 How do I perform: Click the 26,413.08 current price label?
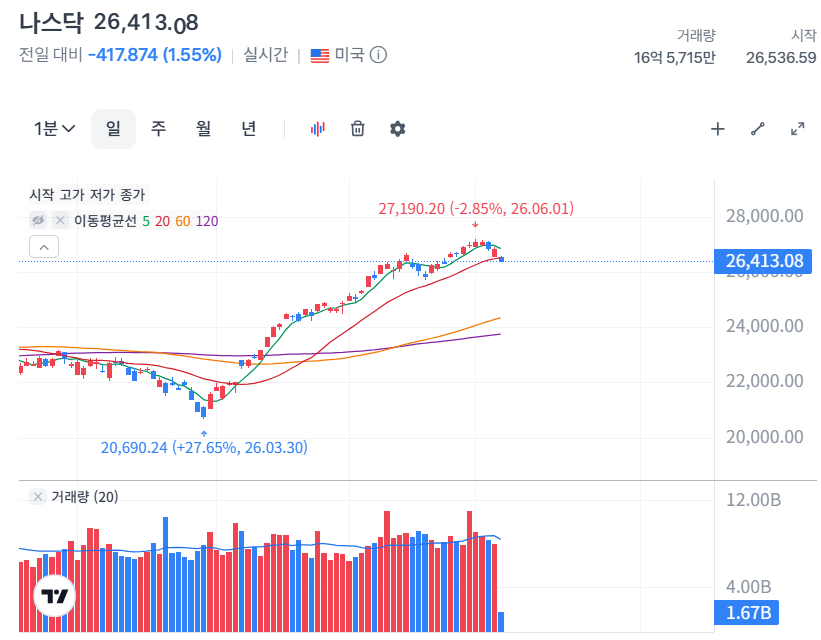tap(763, 261)
